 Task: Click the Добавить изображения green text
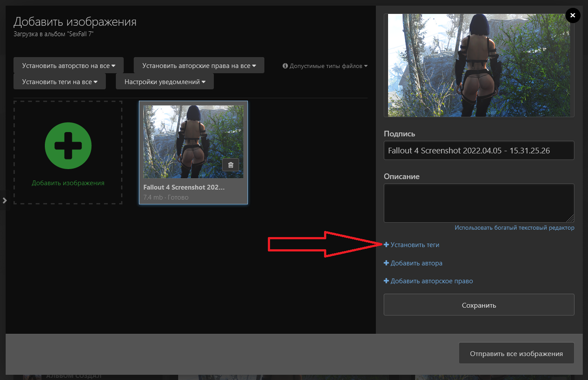[68, 183]
